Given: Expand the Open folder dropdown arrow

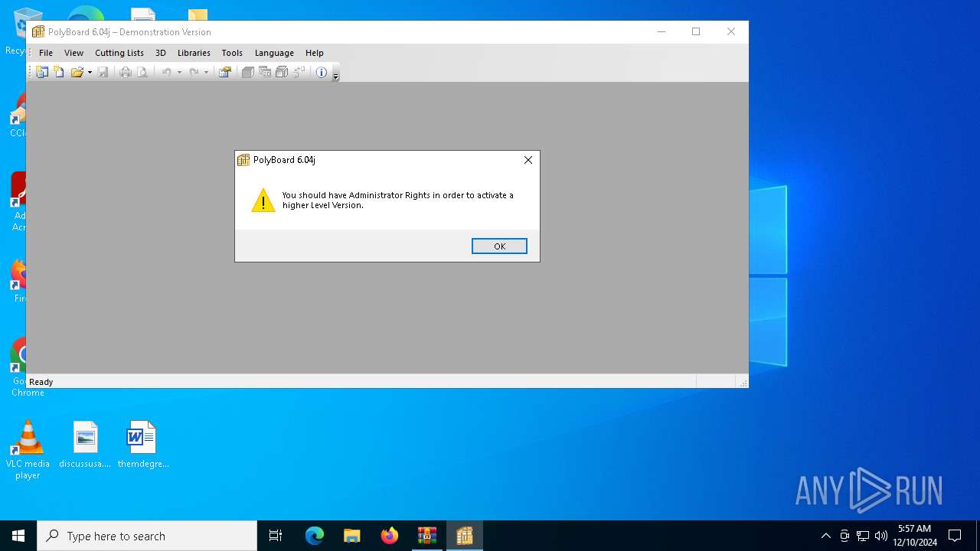Looking at the screenshot, I should click(90, 73).
